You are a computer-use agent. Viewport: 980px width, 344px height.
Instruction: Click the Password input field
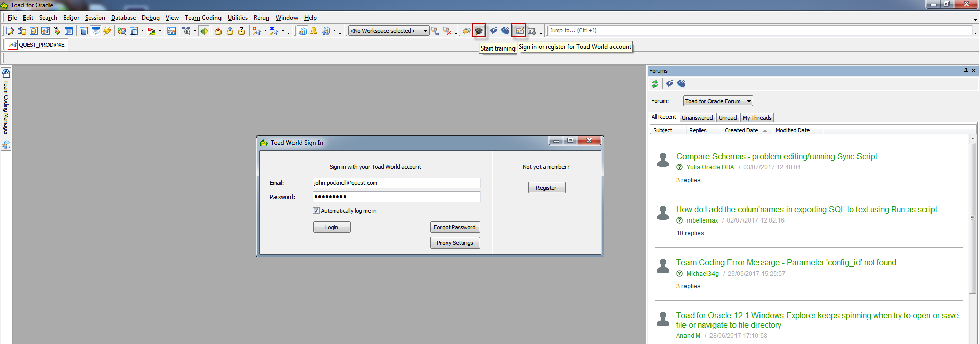(397, 197)
